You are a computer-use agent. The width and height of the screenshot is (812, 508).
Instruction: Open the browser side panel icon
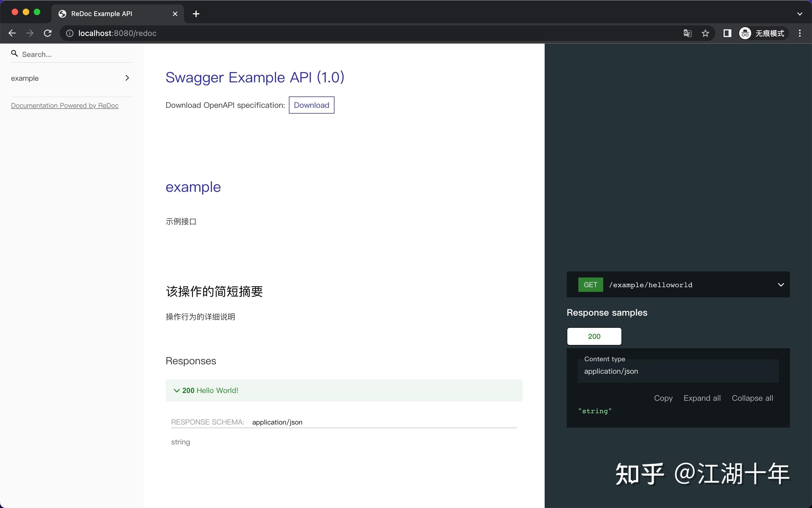(x=727, y=33)
